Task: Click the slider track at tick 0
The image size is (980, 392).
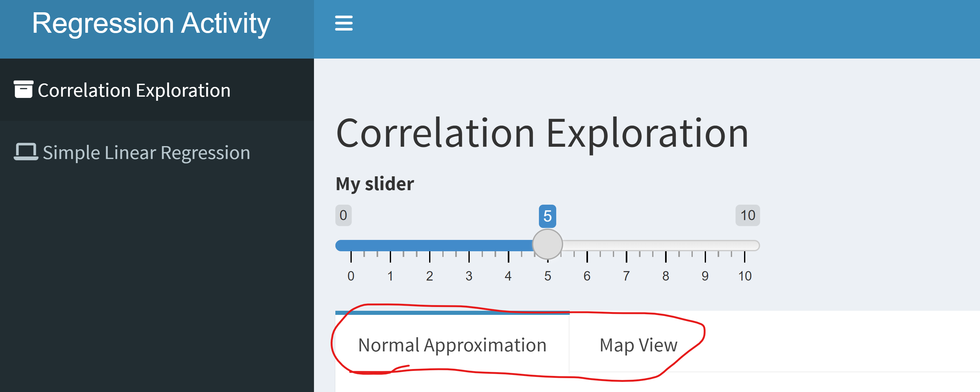Action: 351,246
